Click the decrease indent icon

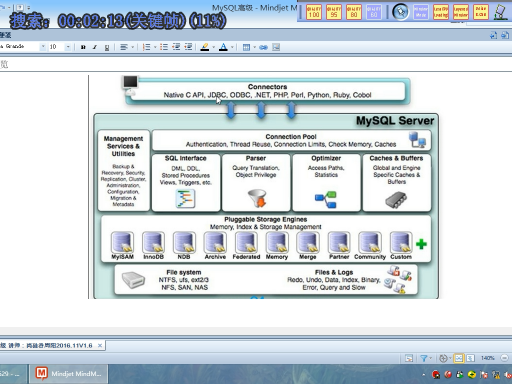click(x=176, y=47)
